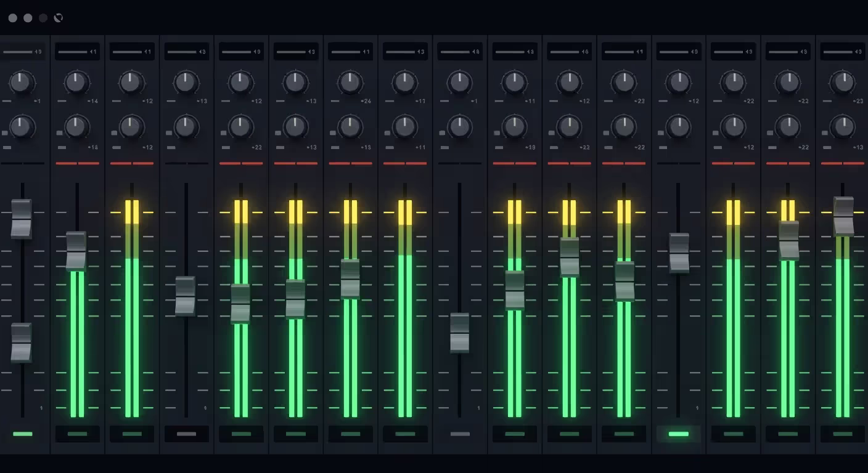
Task: Select the fader handle on the fourth channel
Action: 186,296
